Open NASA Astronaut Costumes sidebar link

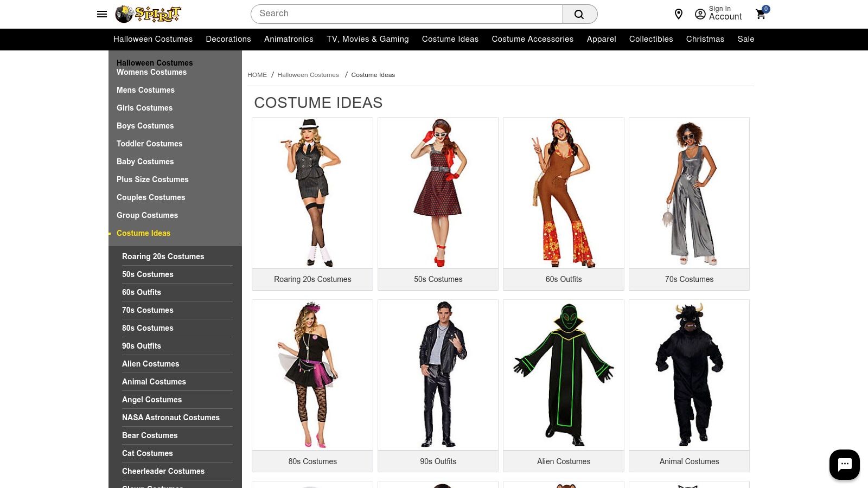pyautogui.click(x=171, y=418)
